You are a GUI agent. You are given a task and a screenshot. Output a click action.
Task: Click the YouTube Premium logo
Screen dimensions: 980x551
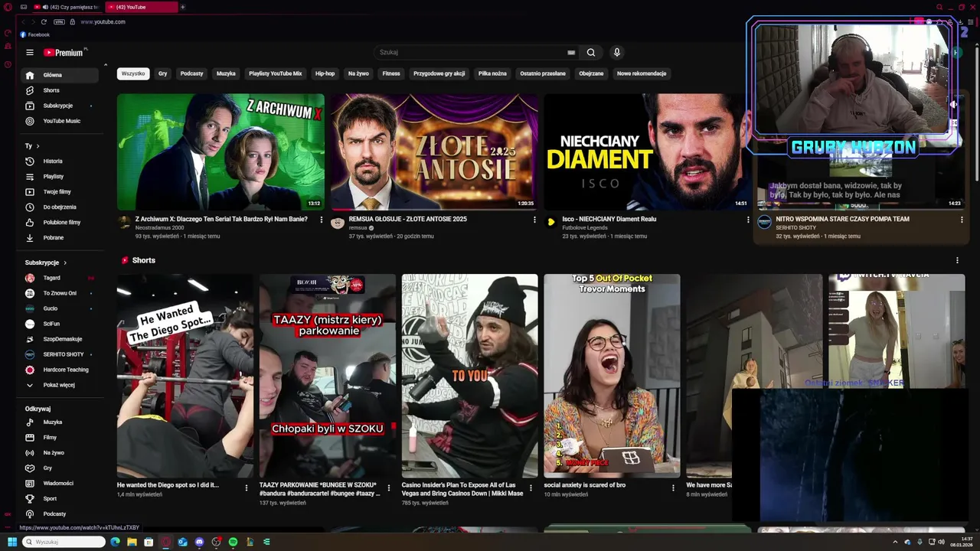coord(64,53)
